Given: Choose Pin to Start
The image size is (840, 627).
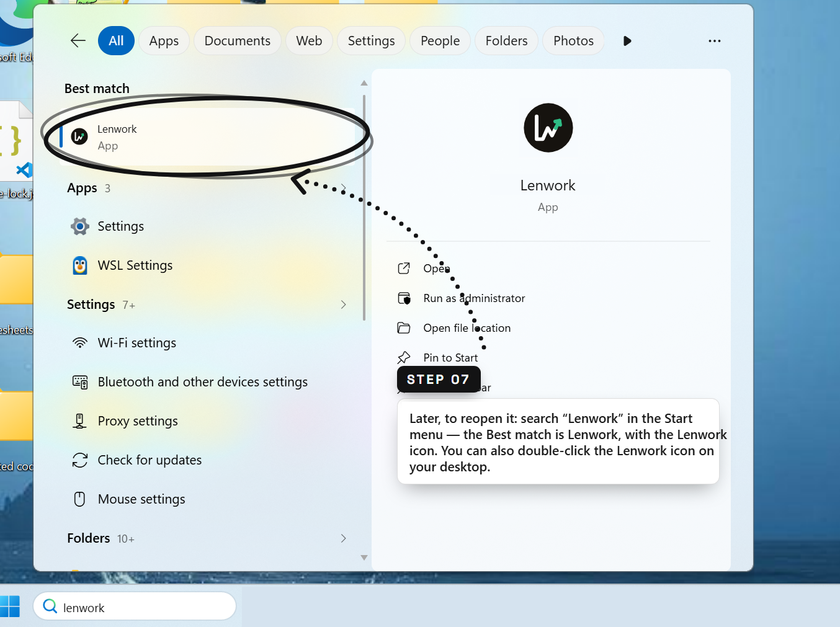Looking at the screenshot, I should click(x=450, y=358).
